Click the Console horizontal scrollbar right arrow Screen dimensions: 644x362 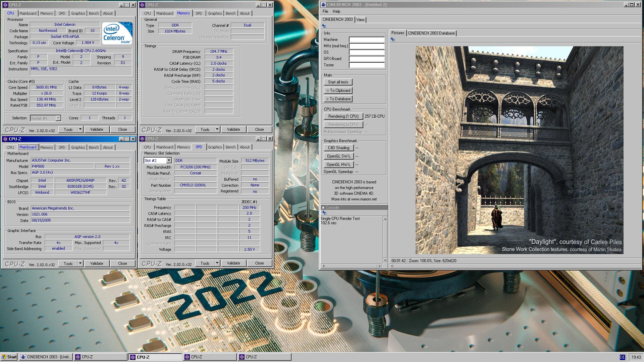(380, 266)
